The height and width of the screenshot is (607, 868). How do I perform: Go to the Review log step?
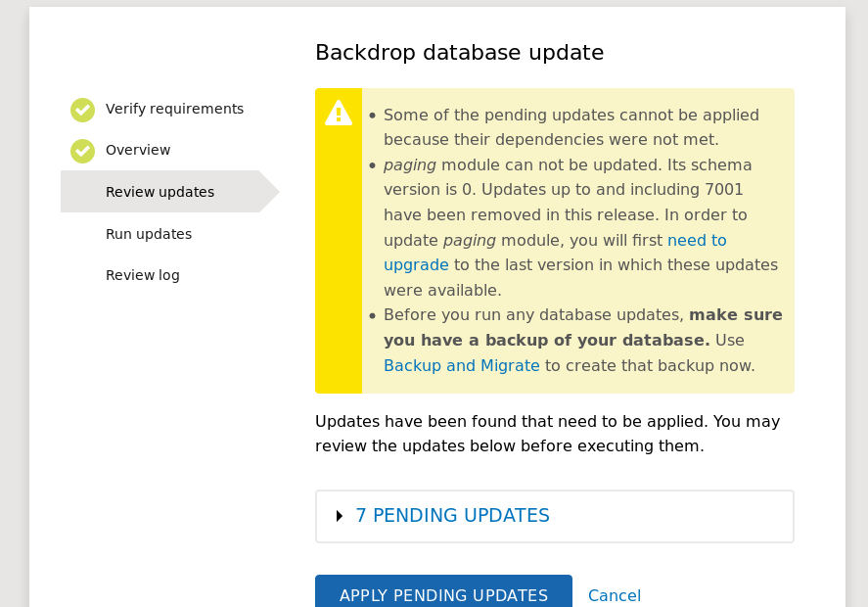click(142, 275)
